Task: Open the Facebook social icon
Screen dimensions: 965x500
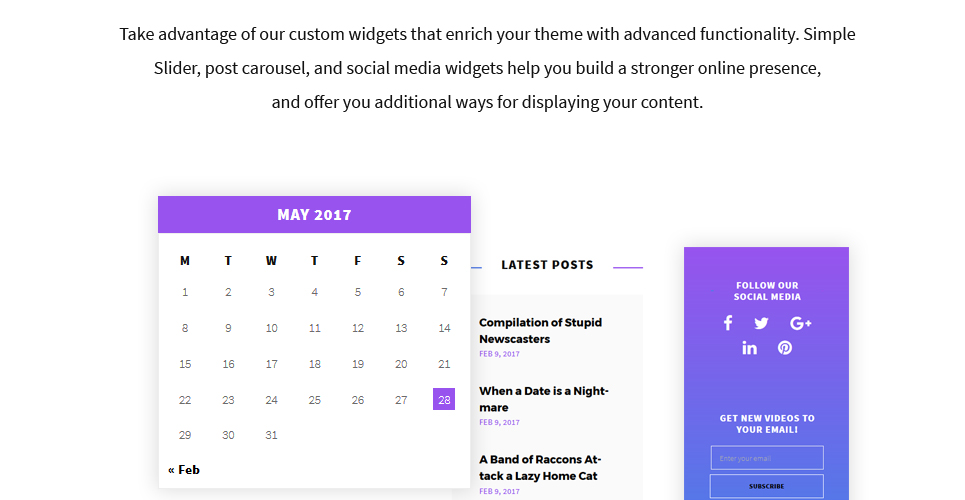Action: click(x=727, y=323)
